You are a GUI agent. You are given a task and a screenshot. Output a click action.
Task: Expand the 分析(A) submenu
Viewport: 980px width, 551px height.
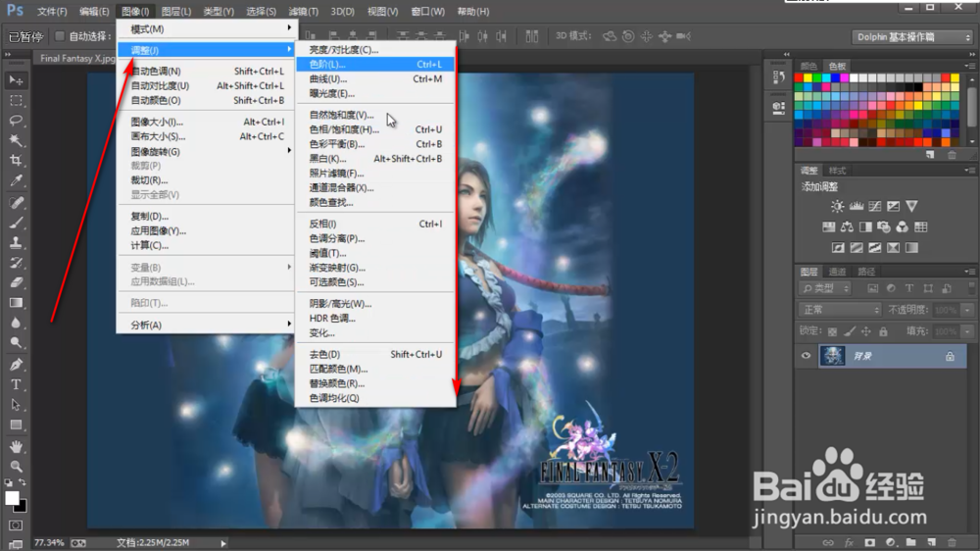tap(205, 325)
